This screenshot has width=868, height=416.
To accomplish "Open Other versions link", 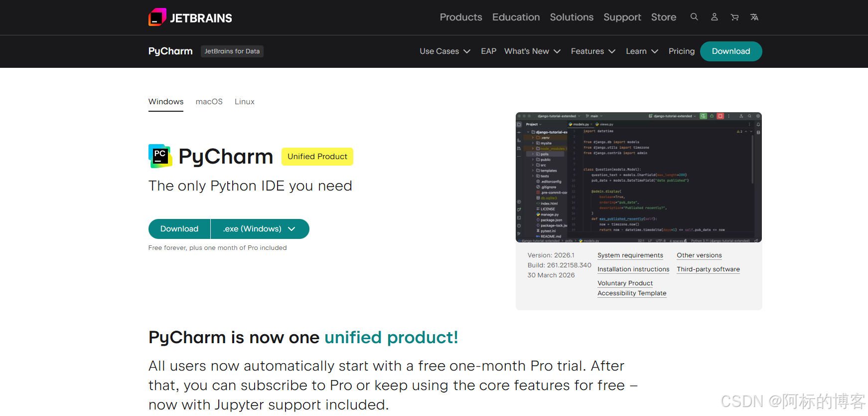I will [x=699, y=255].
